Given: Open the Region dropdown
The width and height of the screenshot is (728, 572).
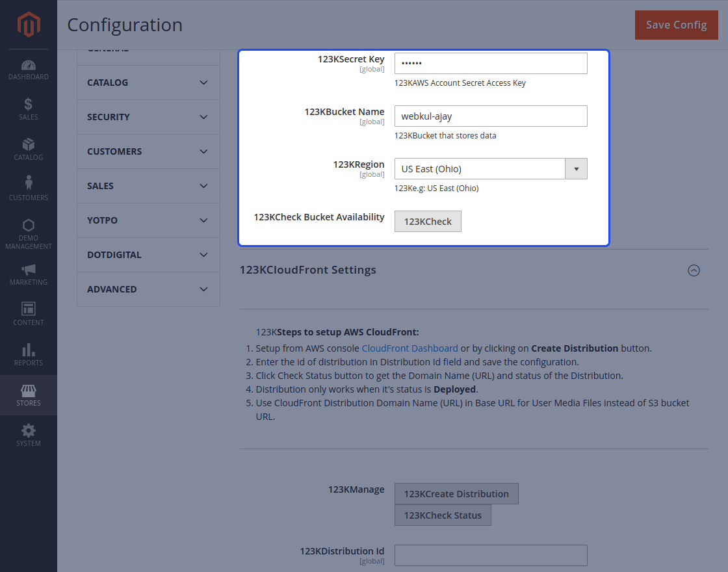Looking at the screenshot, I should point(576,168).
